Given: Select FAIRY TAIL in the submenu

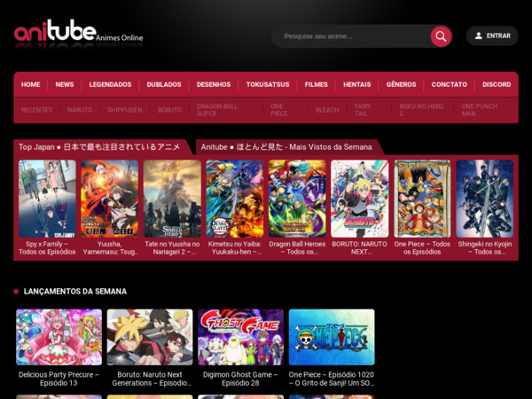Looking at the screenshot, I should coord(363,110).
